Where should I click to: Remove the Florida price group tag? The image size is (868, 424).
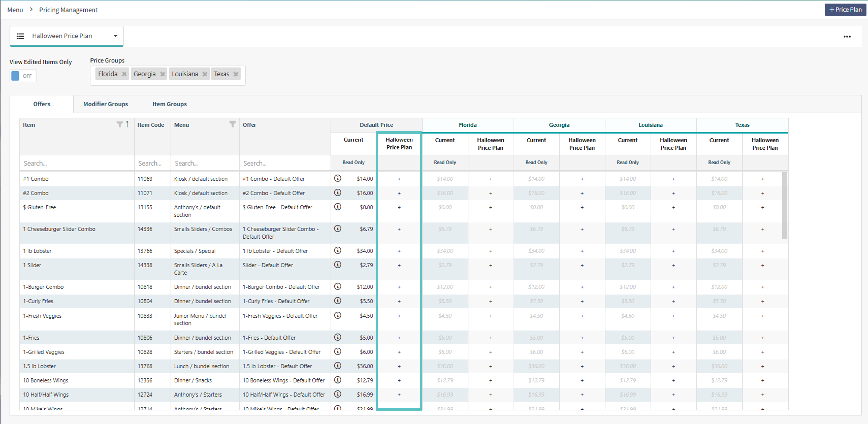124,74
